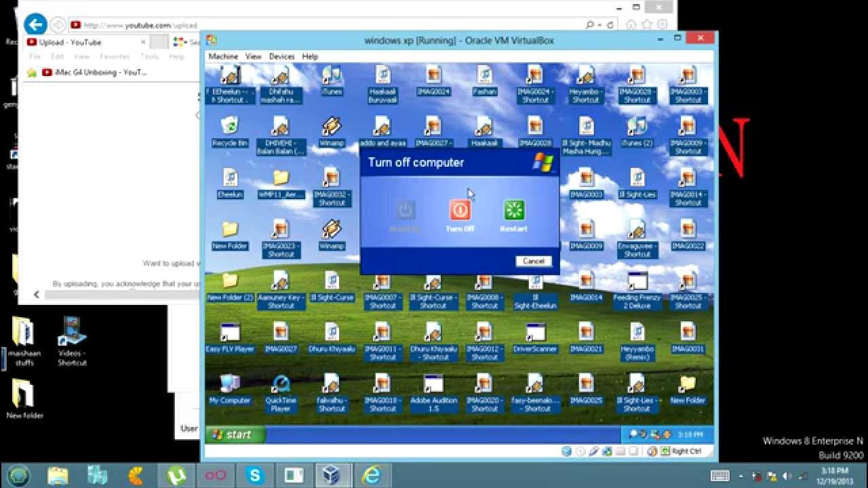Click the red Turn Off button
The width and height of the screenshot is (868, 488).
(x=460, y=211)
